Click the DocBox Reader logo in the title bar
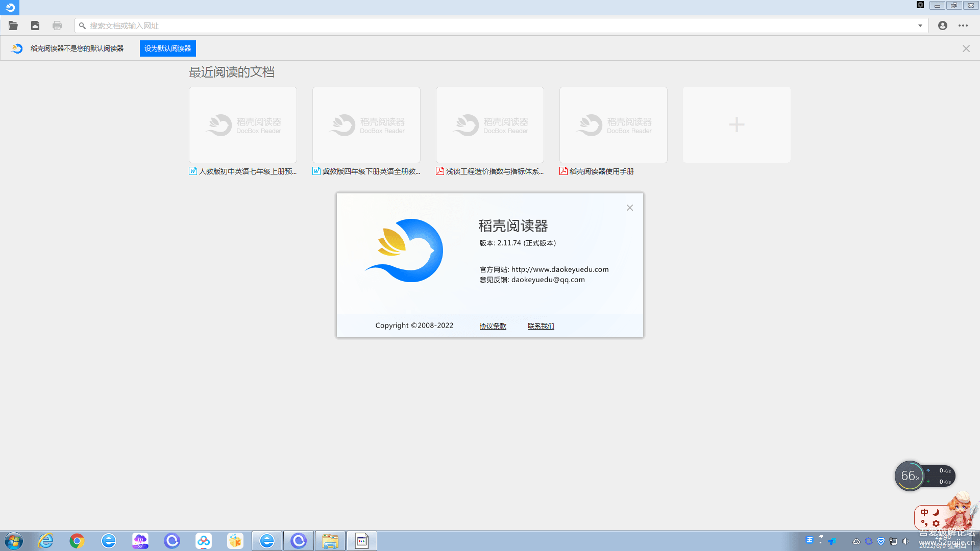The width and height of the screenshot is (980, 551). (x=10, y=7)
